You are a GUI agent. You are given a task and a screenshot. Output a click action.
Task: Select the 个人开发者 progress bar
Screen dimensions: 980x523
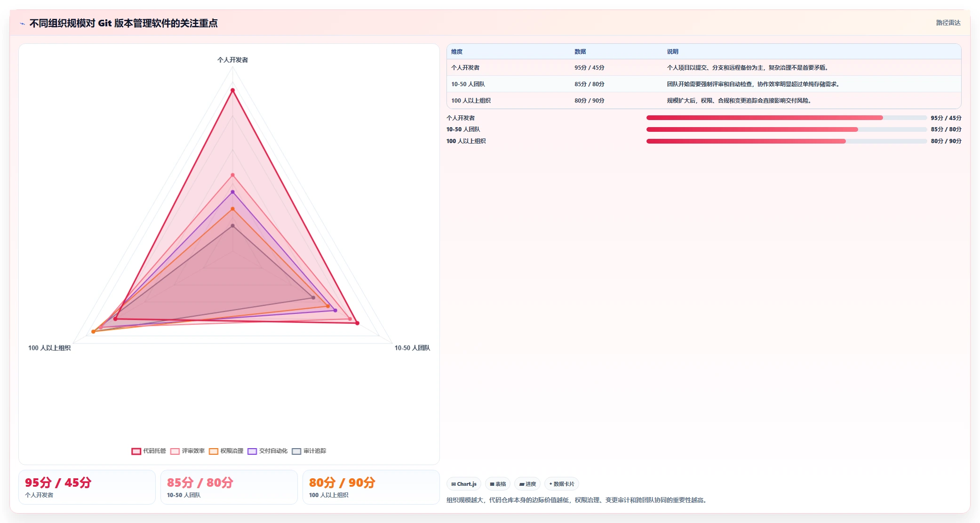tap(786, 118)
